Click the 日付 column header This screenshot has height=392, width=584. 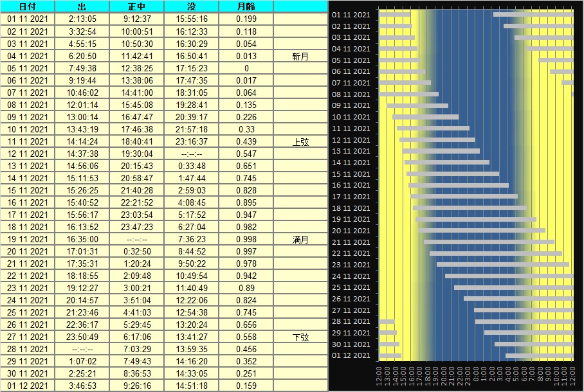pyautogui.click(x=28, y=6)
